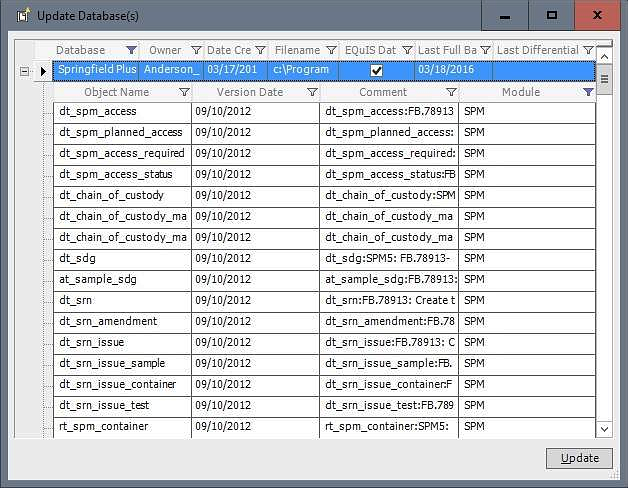Click filter icon on Database column
The image size is (628, 488).
[131, 50]
